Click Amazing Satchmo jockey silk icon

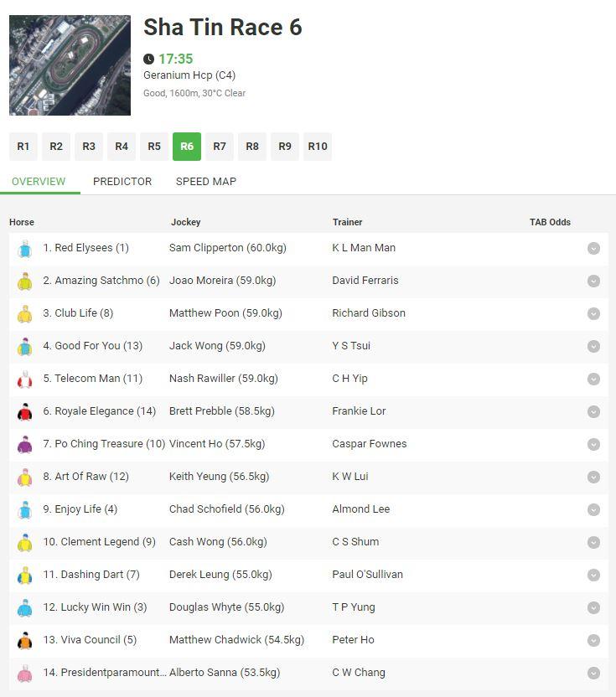pos(24,281)
